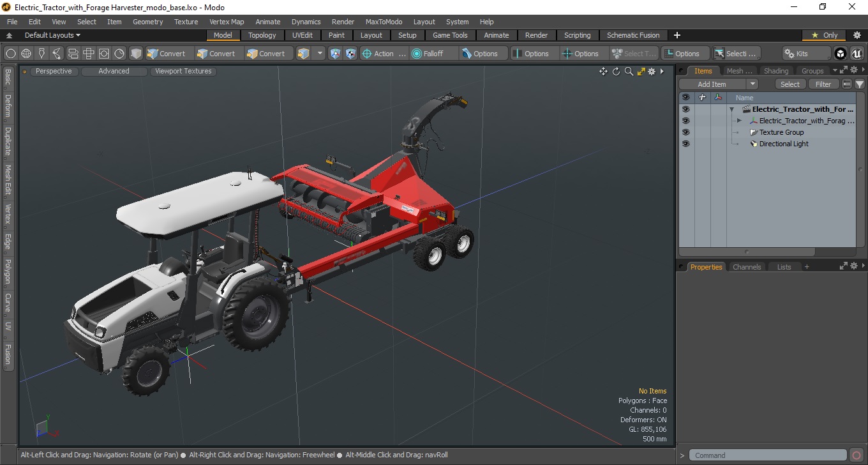Open the layout settings gear top right
Viewport: 868px width, 465px height.
tap(857, 35)
